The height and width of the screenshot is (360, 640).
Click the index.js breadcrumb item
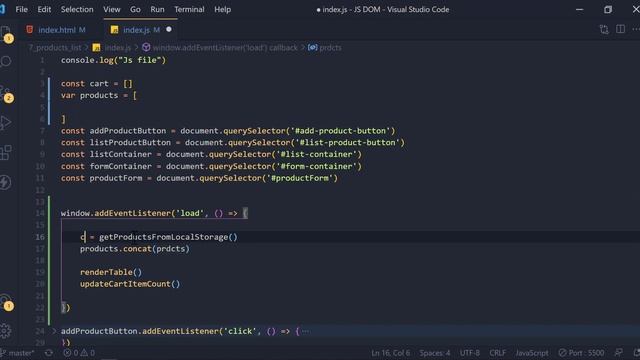112,48
